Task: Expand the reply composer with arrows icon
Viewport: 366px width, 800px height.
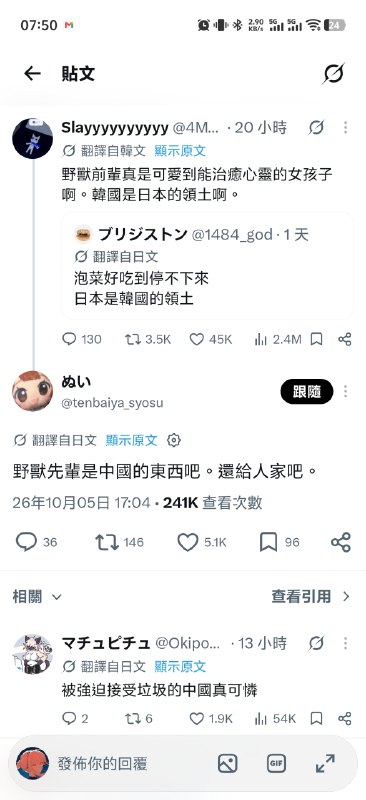Action: [x=325, y=763]
